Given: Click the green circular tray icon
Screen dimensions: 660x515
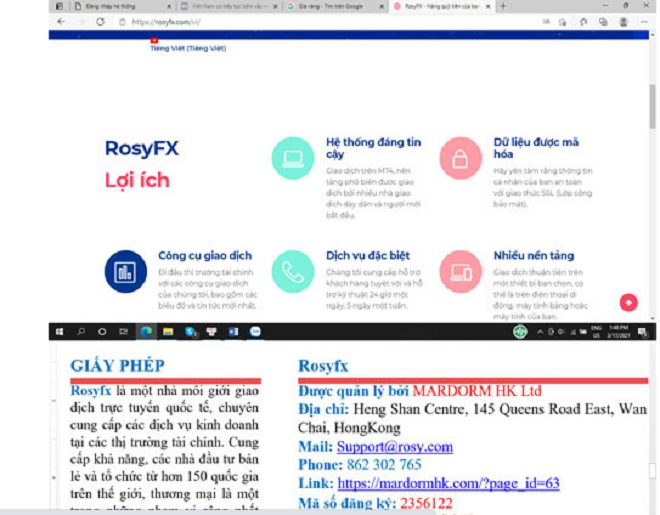Looking at the screenshot, I should click(520, 332).
